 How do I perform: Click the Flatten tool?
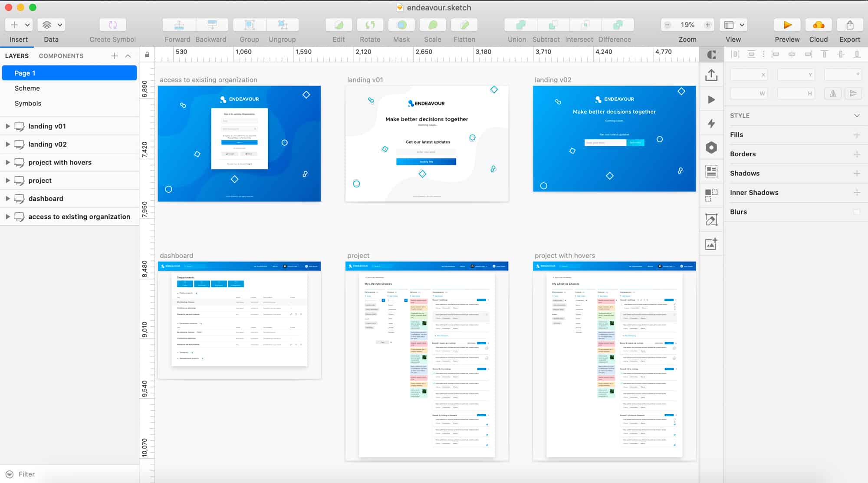click(x=464, y=25)
